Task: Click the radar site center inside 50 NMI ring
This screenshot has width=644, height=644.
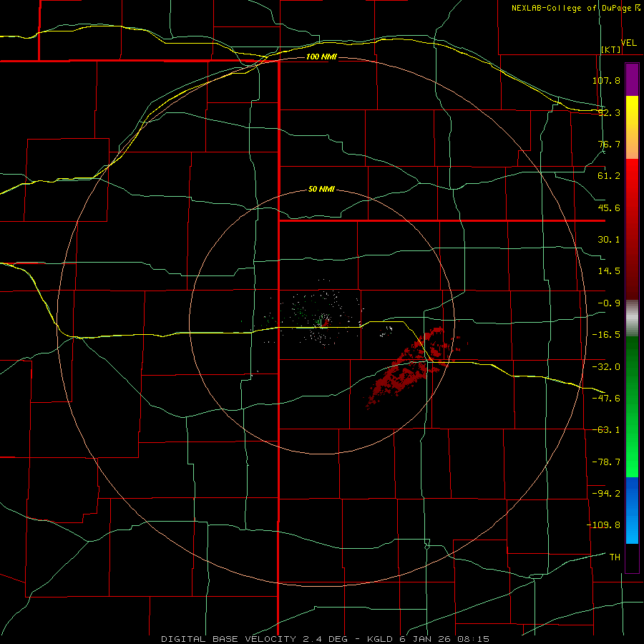Action: (321, 323)
